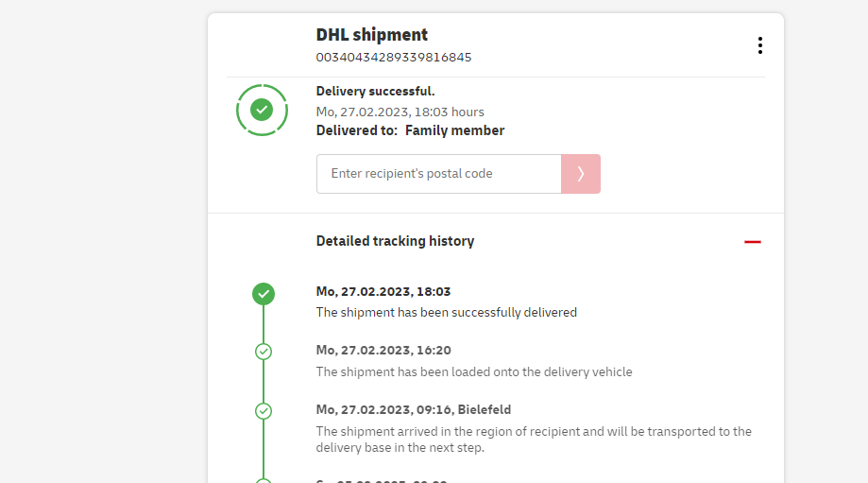This screenshot has width=868, height=483.
Task: Click the 'loaded onto the delivery vehicle' entry
Action: 473,371
